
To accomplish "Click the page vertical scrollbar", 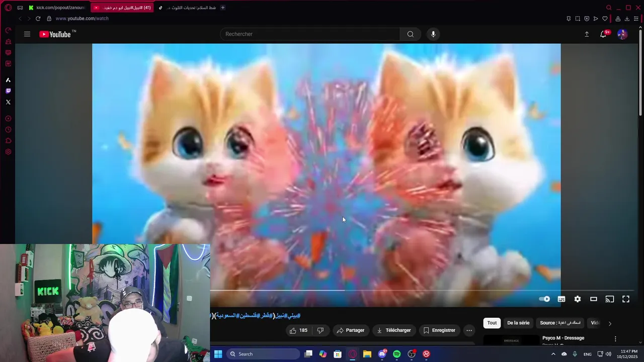I will tap(641, 73).
